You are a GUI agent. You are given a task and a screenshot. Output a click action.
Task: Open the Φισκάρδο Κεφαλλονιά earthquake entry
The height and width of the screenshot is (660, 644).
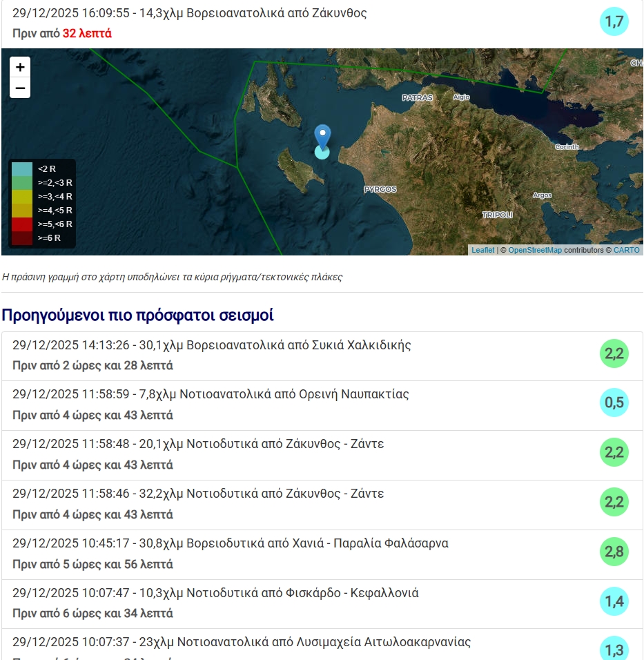[x=215, y=594]
